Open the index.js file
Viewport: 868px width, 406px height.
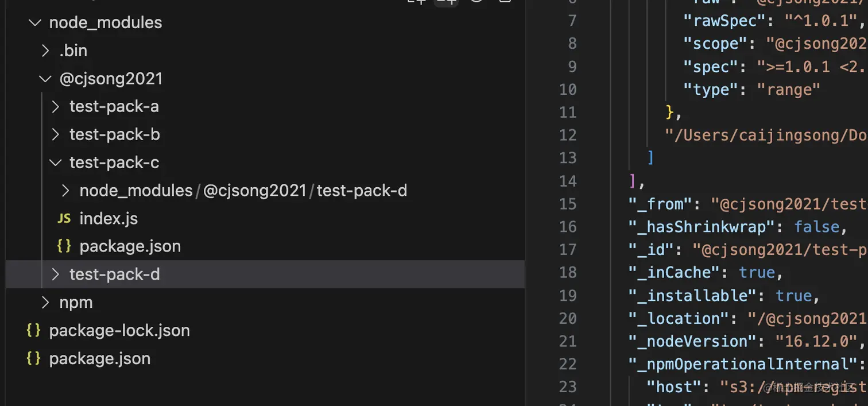tap(108, 219)
